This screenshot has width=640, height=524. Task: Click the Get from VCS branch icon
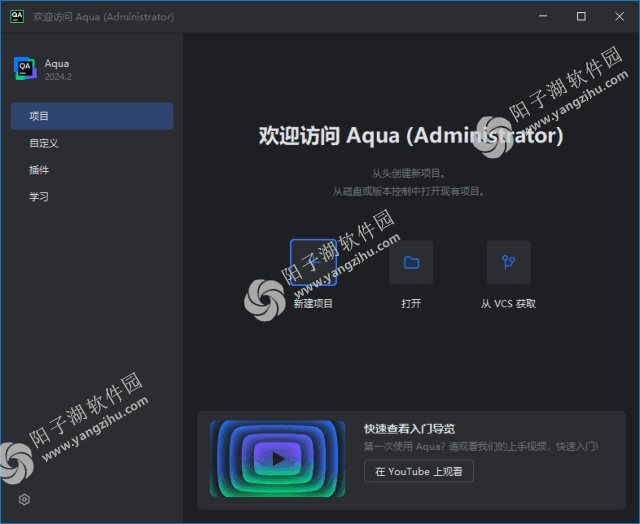(x=509, y=262)
